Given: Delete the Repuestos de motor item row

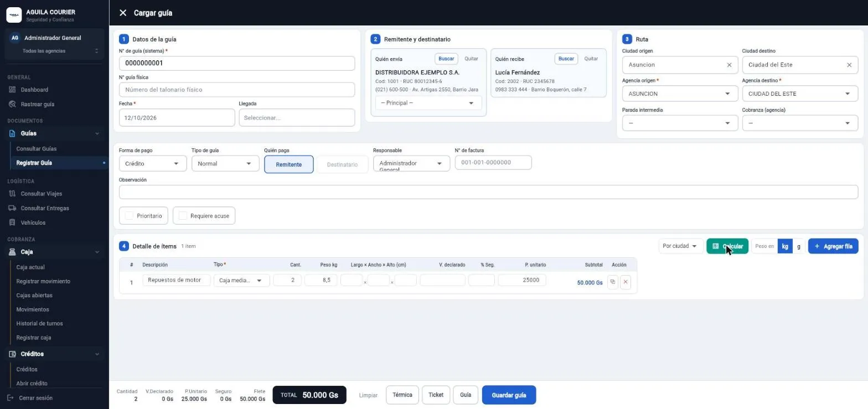Looking at the screenshot, I should pyautogui.click(x=626, y=282).
